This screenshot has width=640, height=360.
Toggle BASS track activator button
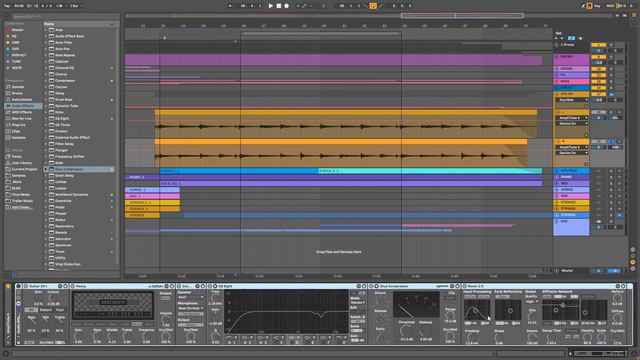coord(598,82)
